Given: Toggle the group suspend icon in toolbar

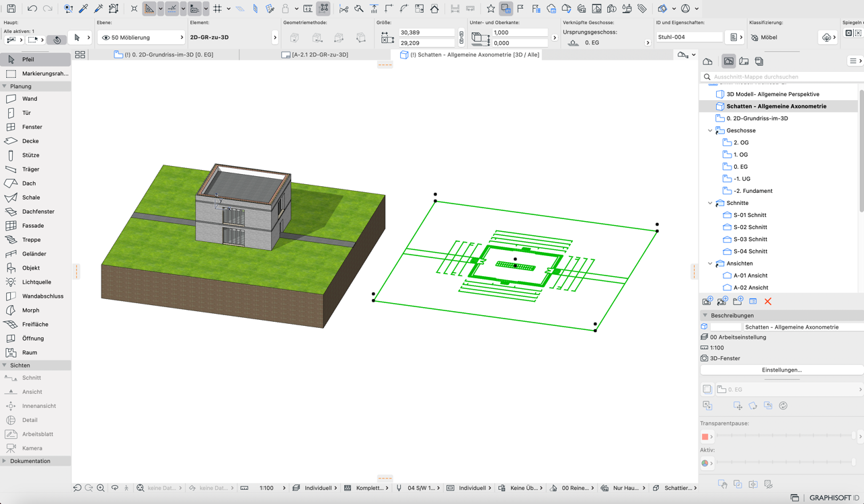Looking at the screenshot, I should [323, 9].
